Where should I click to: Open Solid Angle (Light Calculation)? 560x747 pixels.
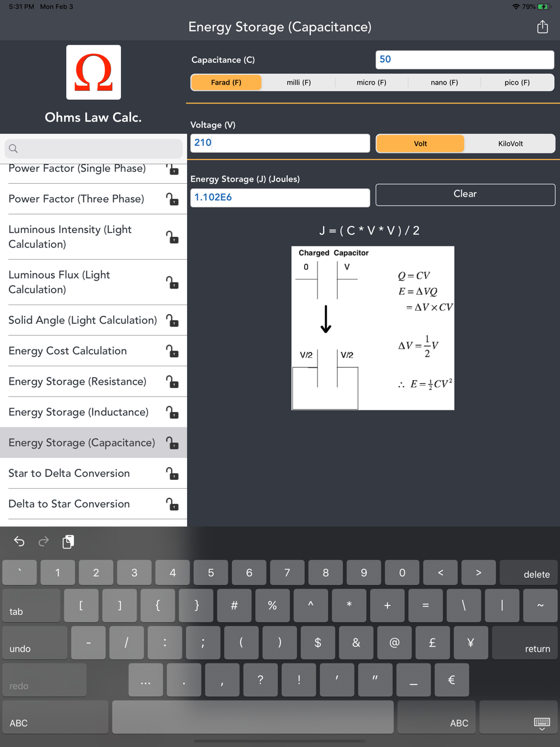coord(94,320)
